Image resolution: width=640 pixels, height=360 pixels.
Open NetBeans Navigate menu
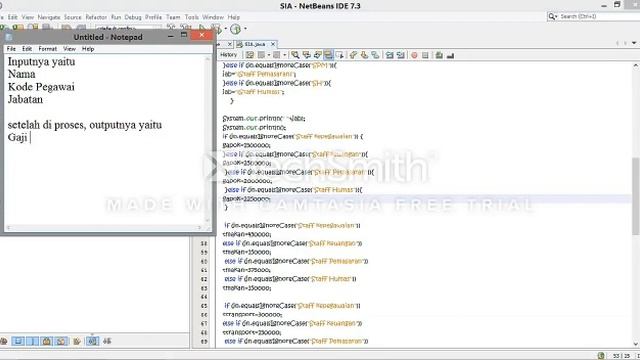pos(49,17)
